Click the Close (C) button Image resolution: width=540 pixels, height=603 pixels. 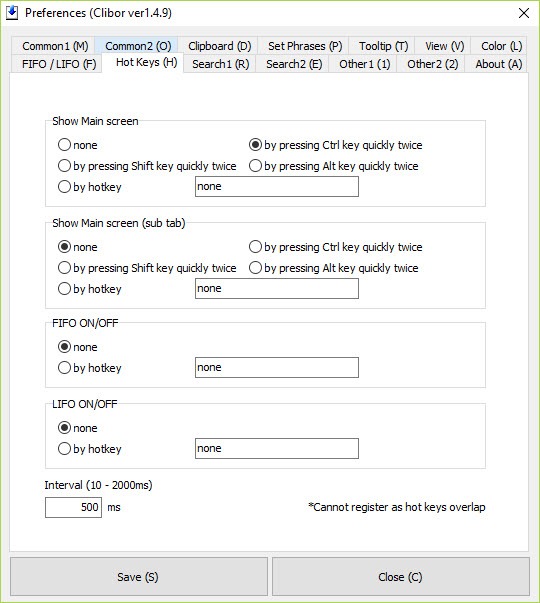point(400,576)
